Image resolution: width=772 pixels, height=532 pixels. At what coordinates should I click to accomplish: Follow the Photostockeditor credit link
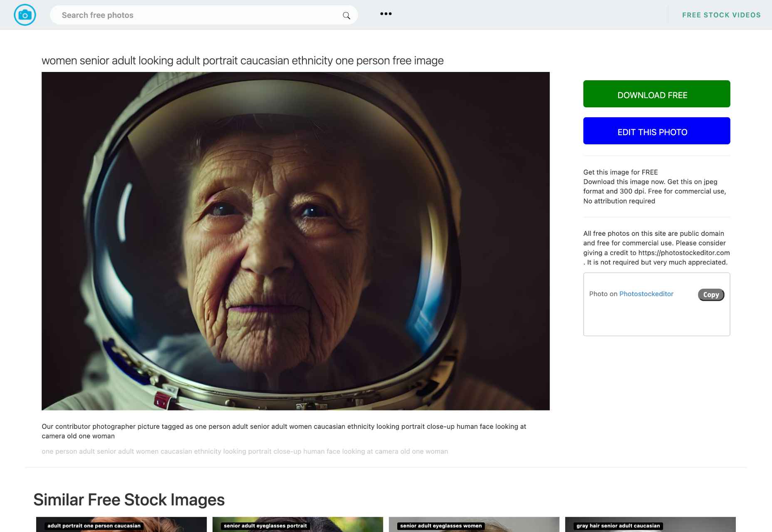point(646,294)
